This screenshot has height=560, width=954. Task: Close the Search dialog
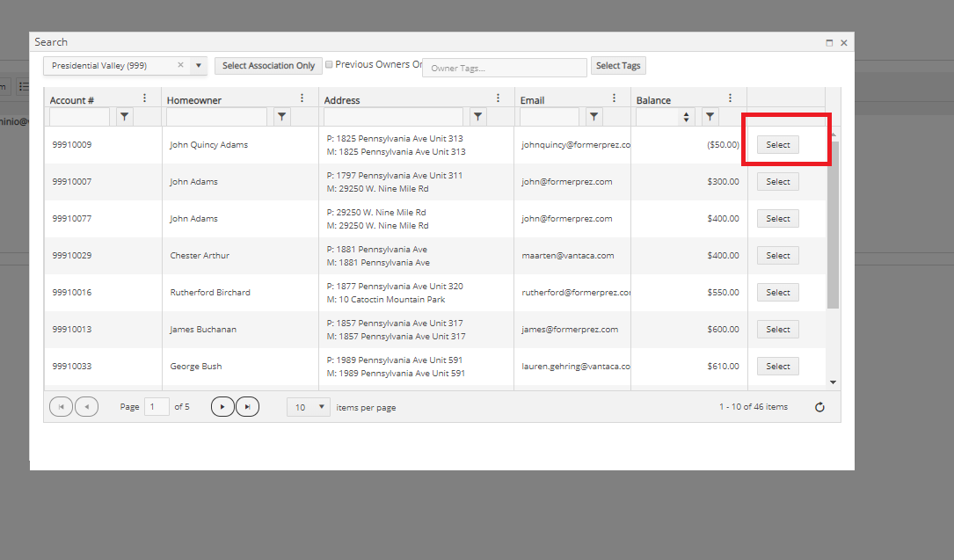point(844,42)
